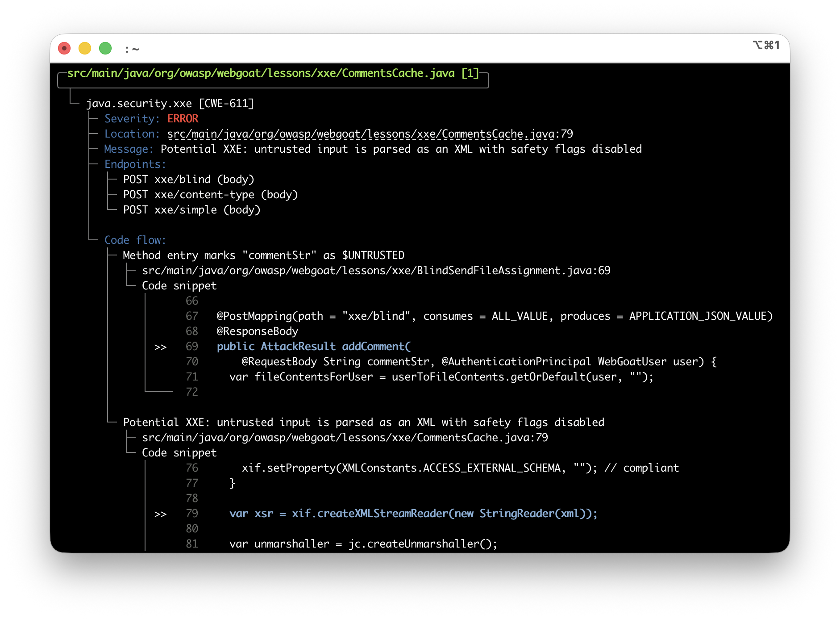The height and width of the screenshot is (619, 840).
Task: Select the >> marker beside line 69
Action: coord(160,347)
